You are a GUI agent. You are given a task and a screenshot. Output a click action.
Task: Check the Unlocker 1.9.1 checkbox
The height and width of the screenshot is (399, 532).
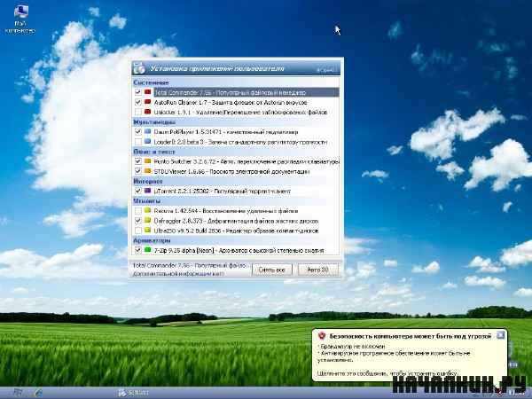pos(137,112)
